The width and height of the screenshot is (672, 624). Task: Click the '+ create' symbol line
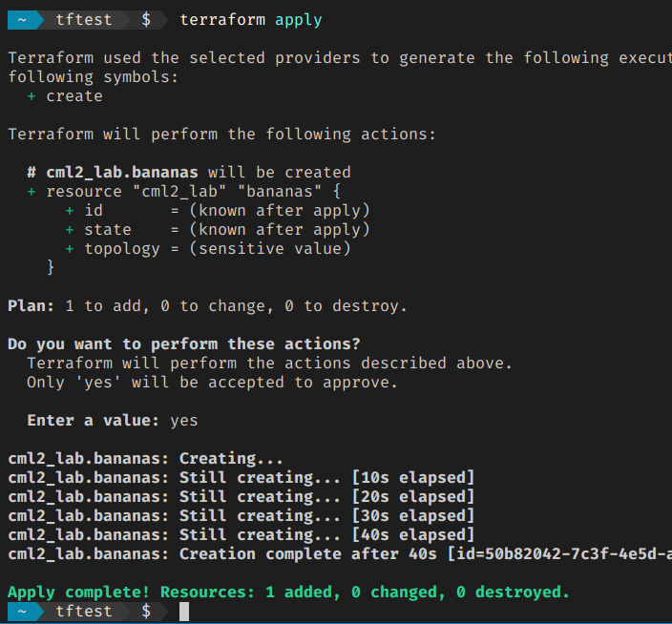click(x=65, y=96)
